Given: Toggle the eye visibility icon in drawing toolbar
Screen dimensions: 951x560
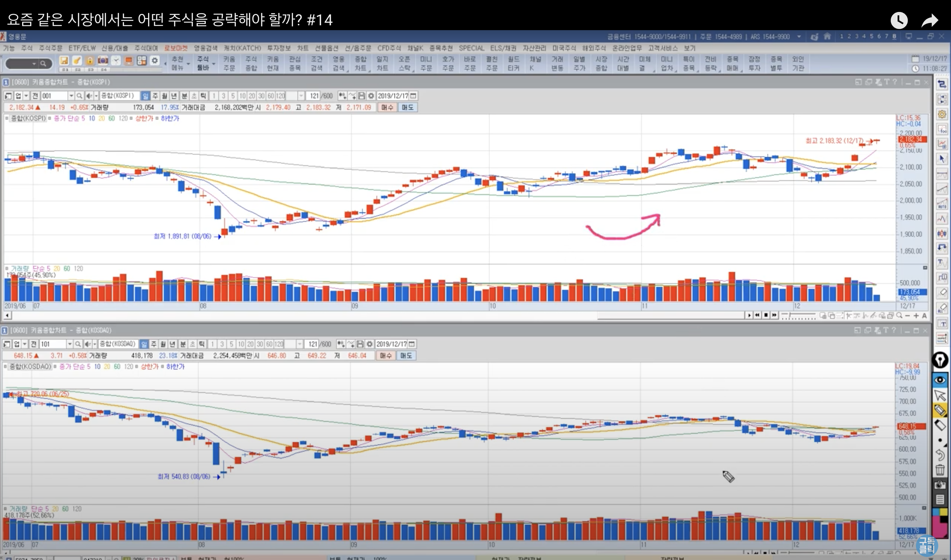Looking at the screenshot, I should point(940,379).
